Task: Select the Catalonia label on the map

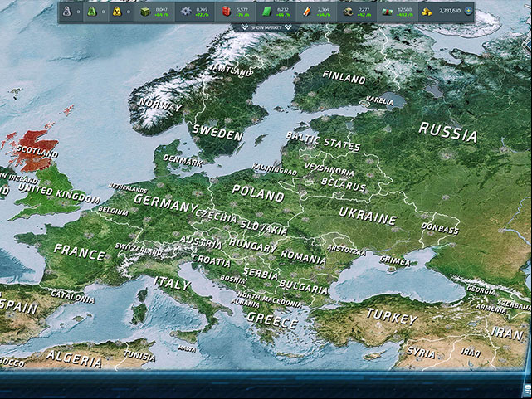Action: pos(72,296)
